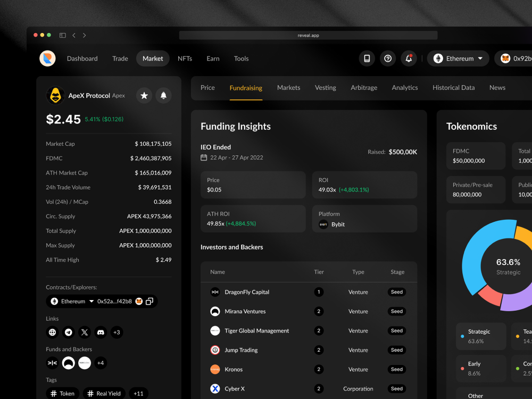Click DragonFly icon under Funds and Backers
Screen dimensions: 532x399
[52, 363]
